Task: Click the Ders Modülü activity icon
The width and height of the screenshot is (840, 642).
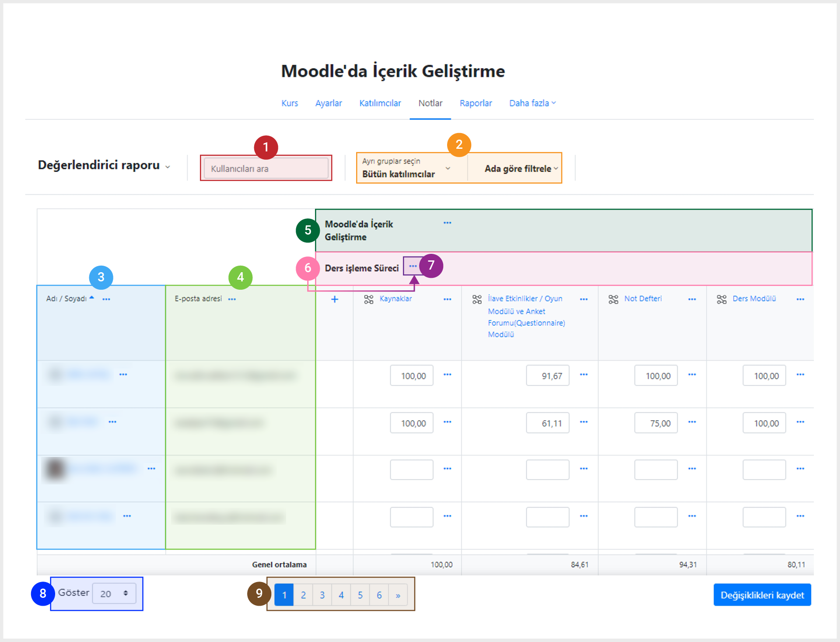Action: [722, 299]
